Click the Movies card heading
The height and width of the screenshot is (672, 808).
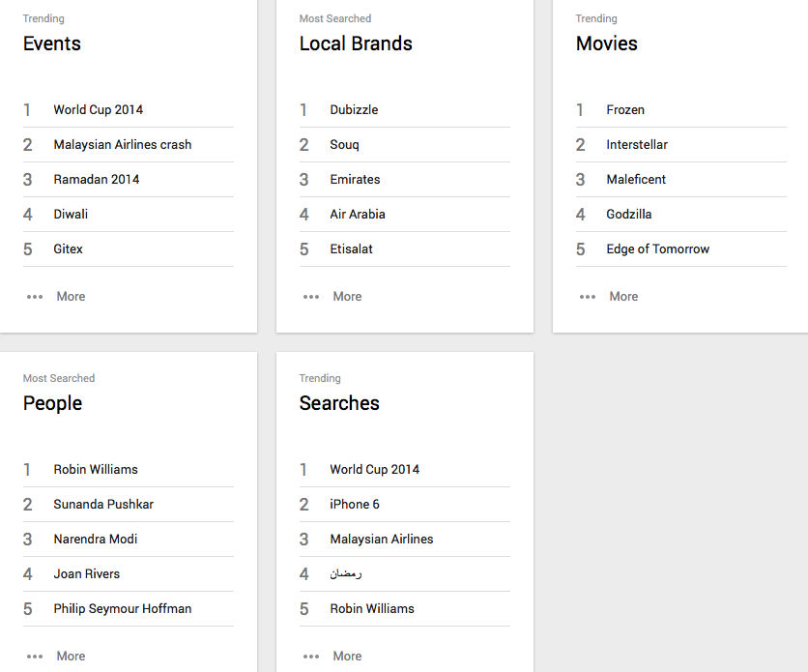606,44
